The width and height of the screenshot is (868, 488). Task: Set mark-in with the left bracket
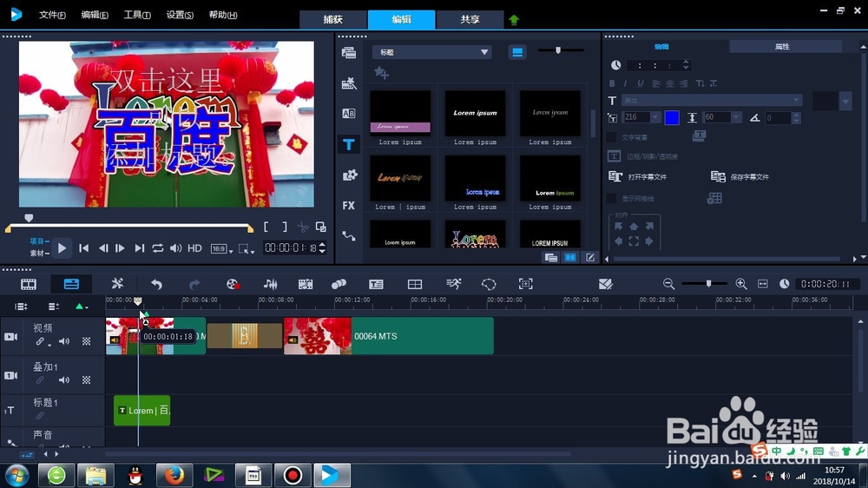pos(266,227)
